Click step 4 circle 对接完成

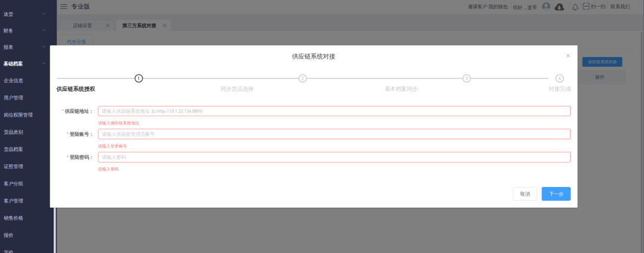tap(559, 79)
